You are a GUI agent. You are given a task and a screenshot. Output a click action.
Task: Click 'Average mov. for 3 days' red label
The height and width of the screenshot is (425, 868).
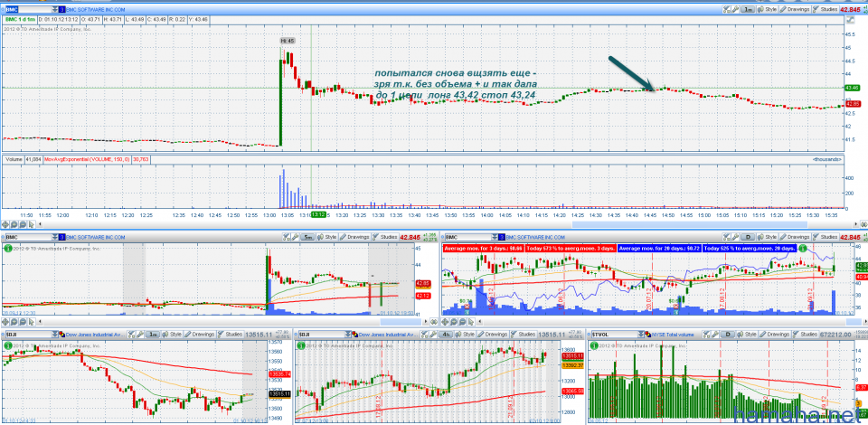click(x=483, y=249)
